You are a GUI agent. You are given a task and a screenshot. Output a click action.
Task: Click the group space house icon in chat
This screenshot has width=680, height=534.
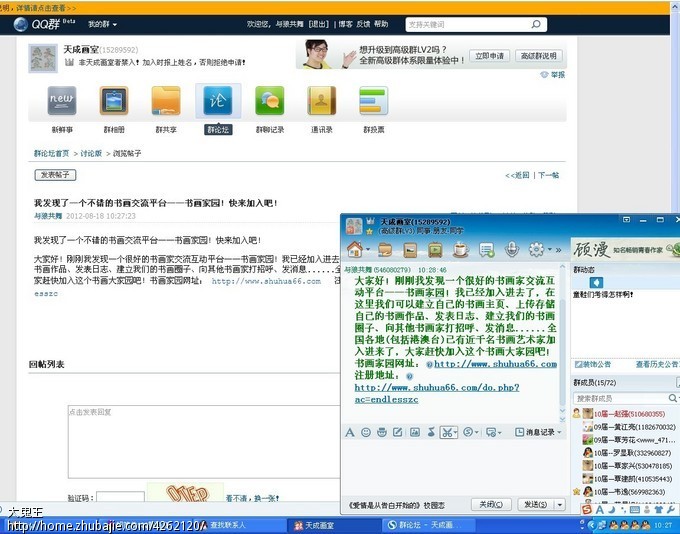[355, 249]
